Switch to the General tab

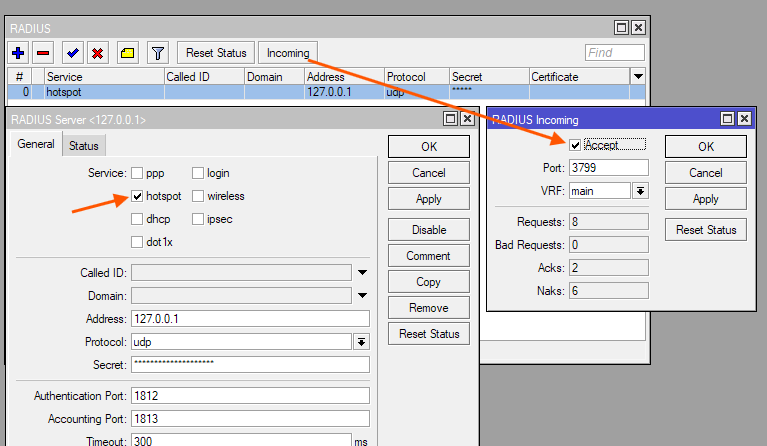click(36, 144)
